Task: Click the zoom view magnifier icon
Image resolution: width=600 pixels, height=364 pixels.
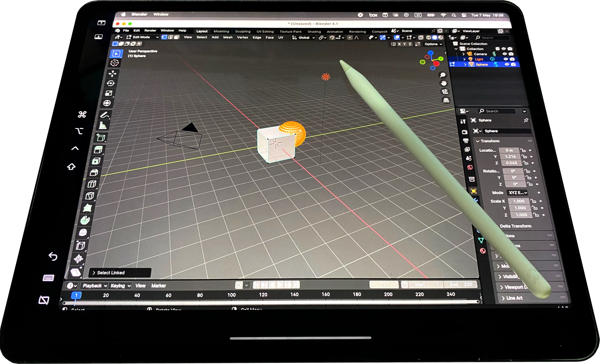Action: pyautogui.click(x=443, y=75)
